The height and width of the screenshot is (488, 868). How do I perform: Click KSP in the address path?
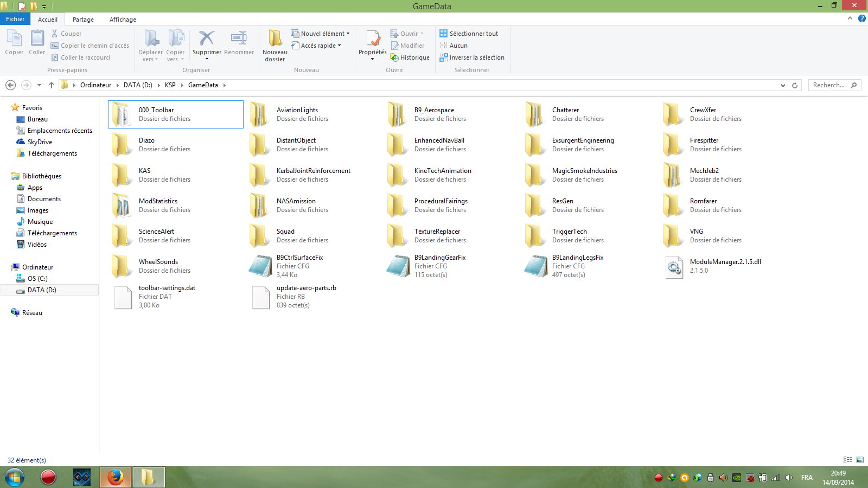click(170, 85)
